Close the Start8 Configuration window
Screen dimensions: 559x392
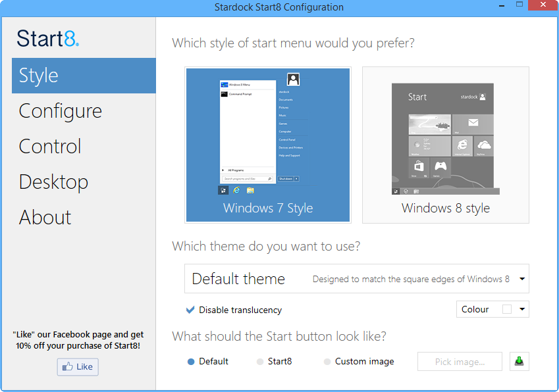tap(543, 5)
